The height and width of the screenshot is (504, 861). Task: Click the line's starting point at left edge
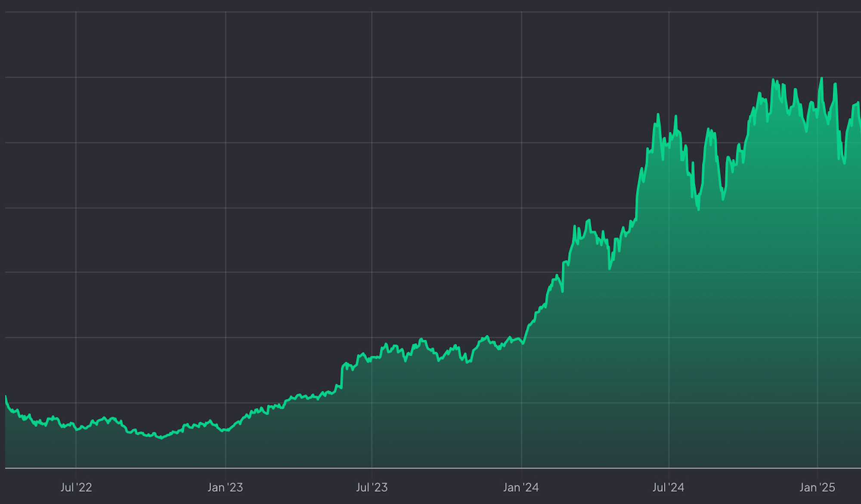click(6, 396)
